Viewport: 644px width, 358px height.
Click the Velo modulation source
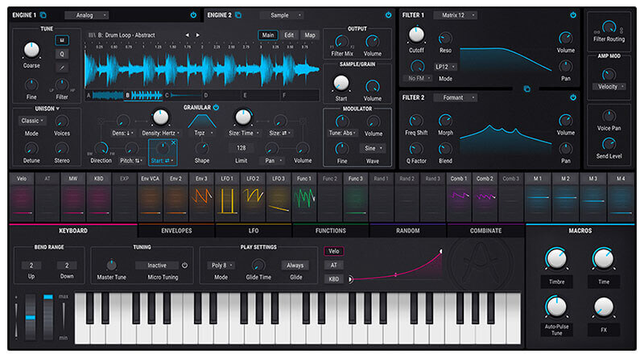click(x=22, y=196)
